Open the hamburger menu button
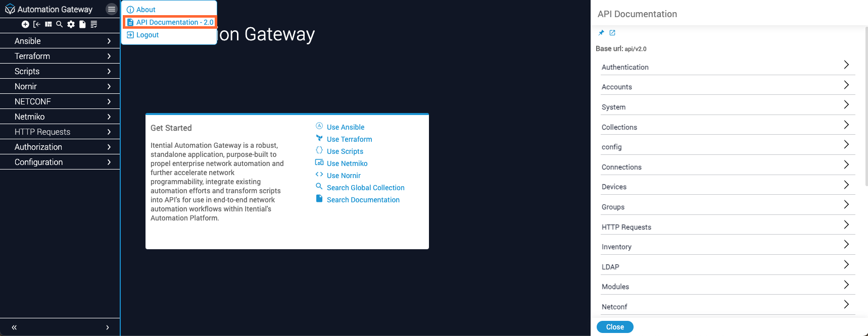This screenshot has width=868, height=336. coord(112,9)
